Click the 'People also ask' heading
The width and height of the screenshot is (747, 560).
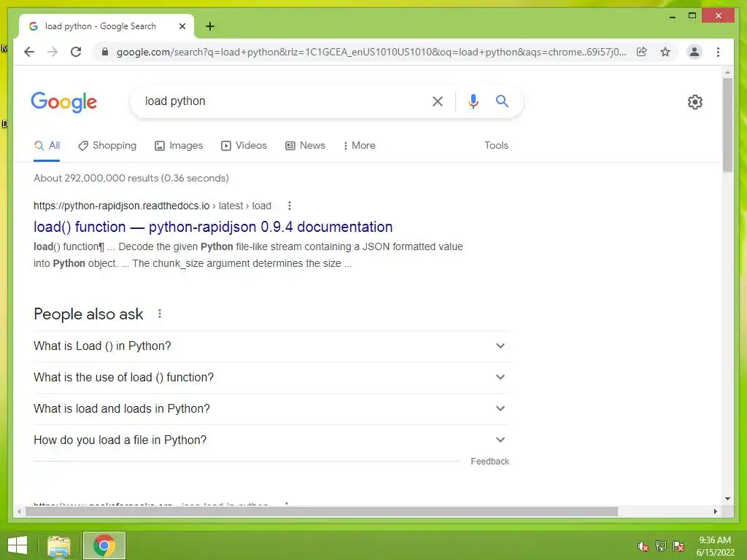click(x=88, y=314)
